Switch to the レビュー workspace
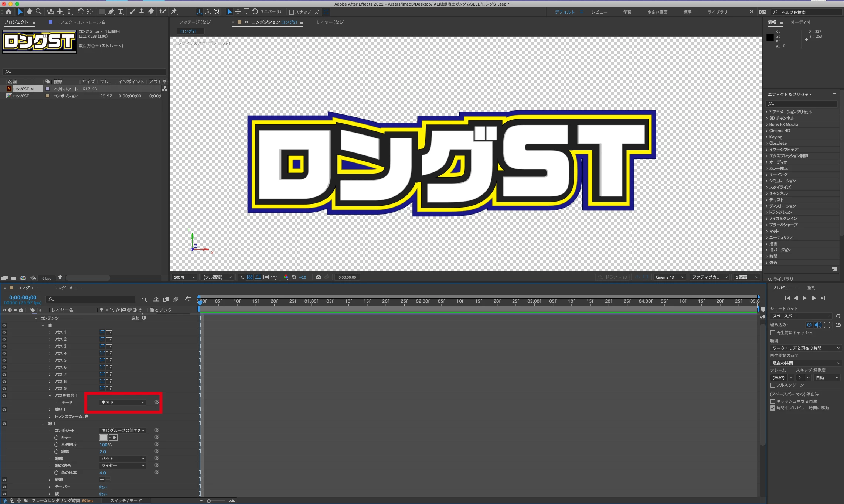Screen dimensions: 844x504 click(x=599, y=12)
